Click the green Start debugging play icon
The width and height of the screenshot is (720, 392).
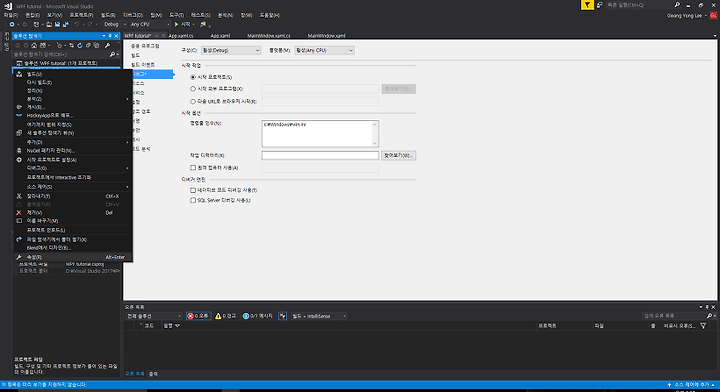tap(176, 24)
